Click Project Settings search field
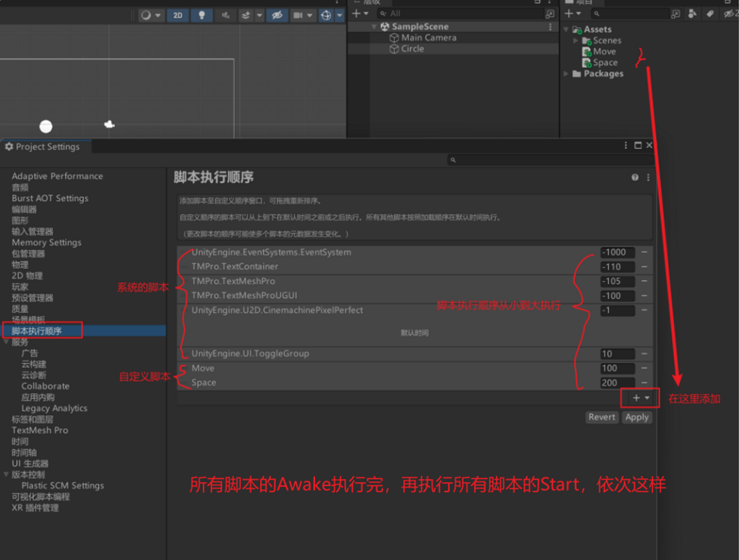 click(x=549, y=160)
